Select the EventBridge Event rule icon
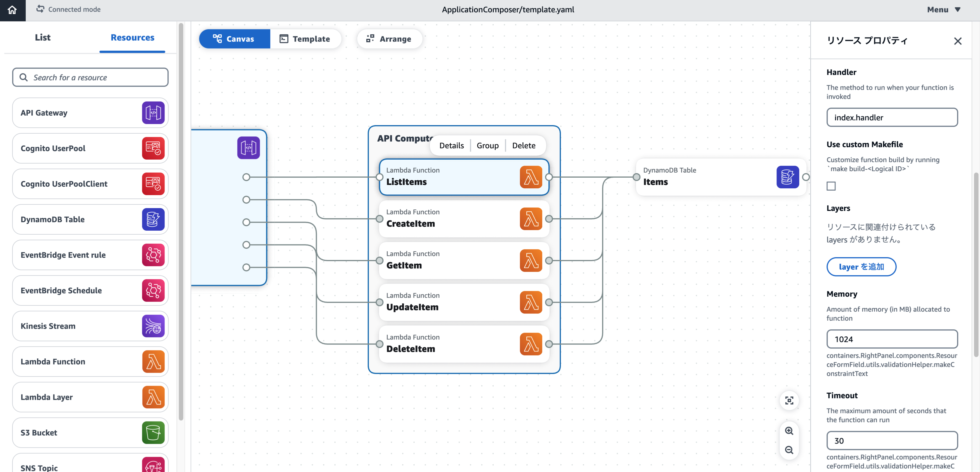The width and height of the screenshot is (980, 472). [x=153, y=255]
